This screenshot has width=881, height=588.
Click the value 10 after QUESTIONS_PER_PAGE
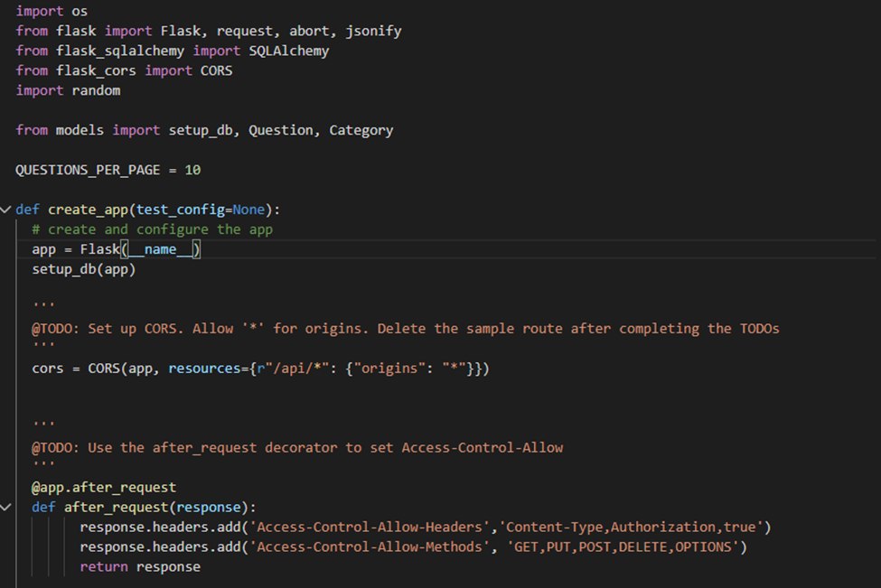[x=192, y=170]
